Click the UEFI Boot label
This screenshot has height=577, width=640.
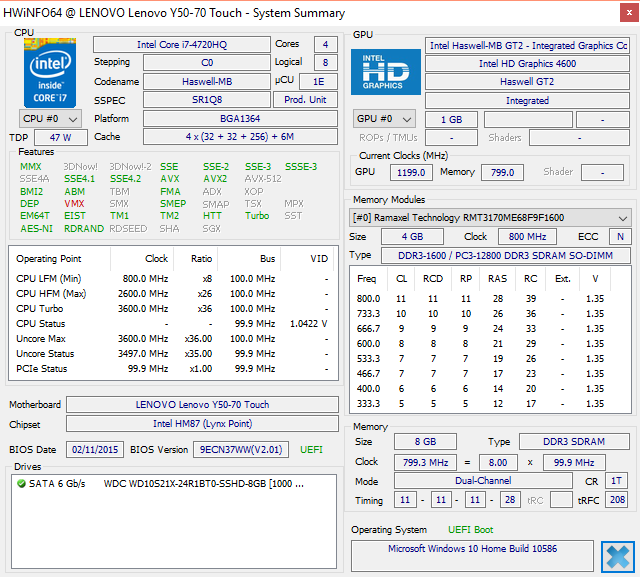tap(471, 530)
